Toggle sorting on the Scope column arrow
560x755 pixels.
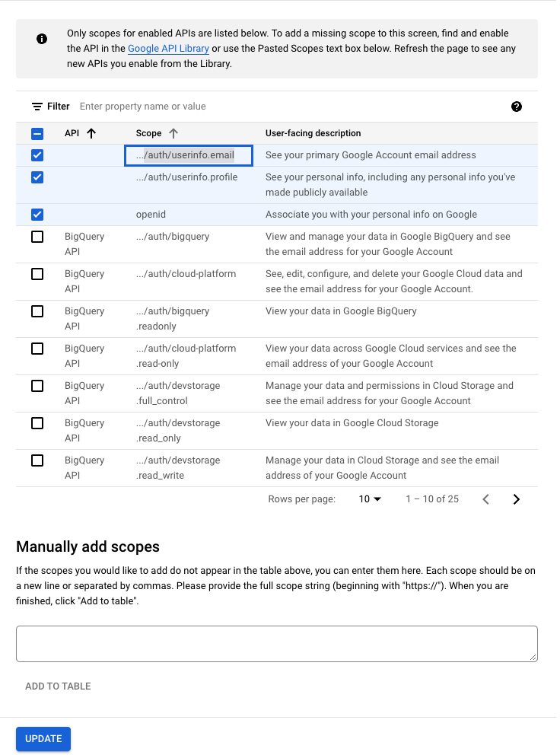tap(173, 133)
